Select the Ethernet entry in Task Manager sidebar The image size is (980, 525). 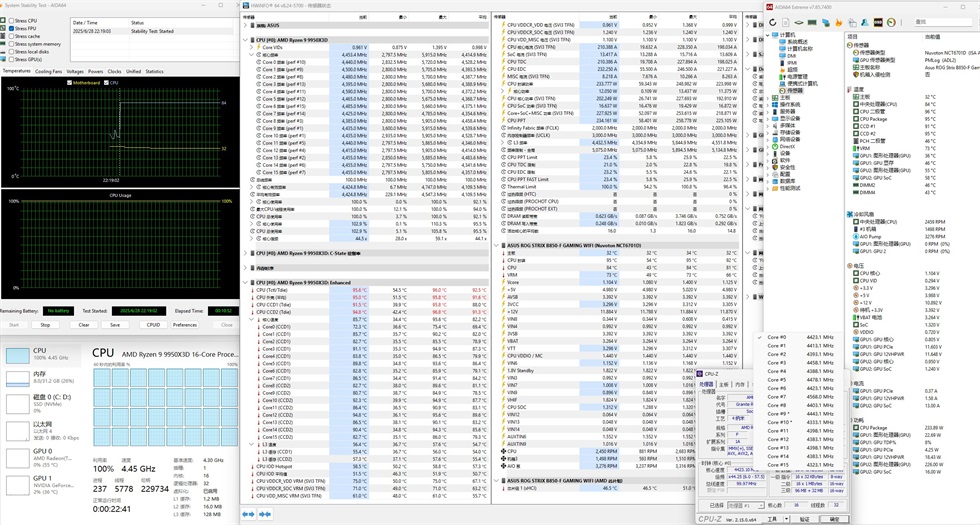42,431
